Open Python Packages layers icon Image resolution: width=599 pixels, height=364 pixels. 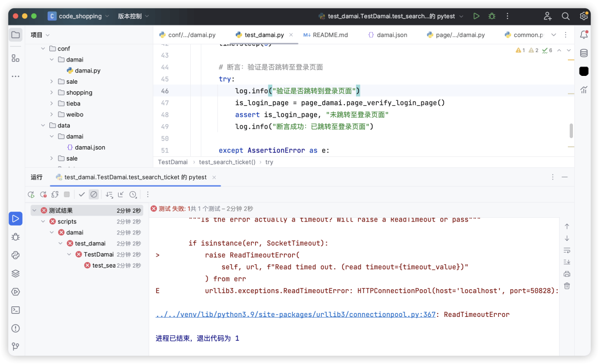[16, 274]
